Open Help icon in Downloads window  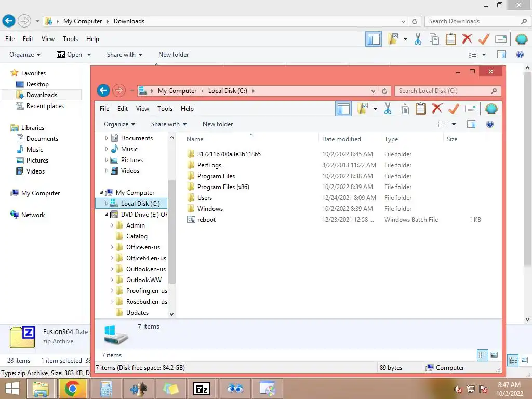[x=520, y=55]
